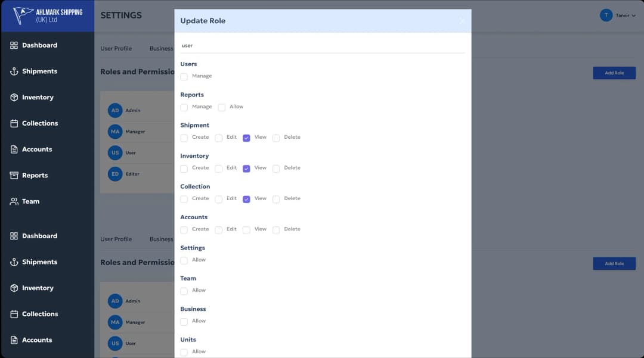Switch to User Profile tab below SETTINGS heading
Viewport: 644px width, 358px height.
click(116, 48)
